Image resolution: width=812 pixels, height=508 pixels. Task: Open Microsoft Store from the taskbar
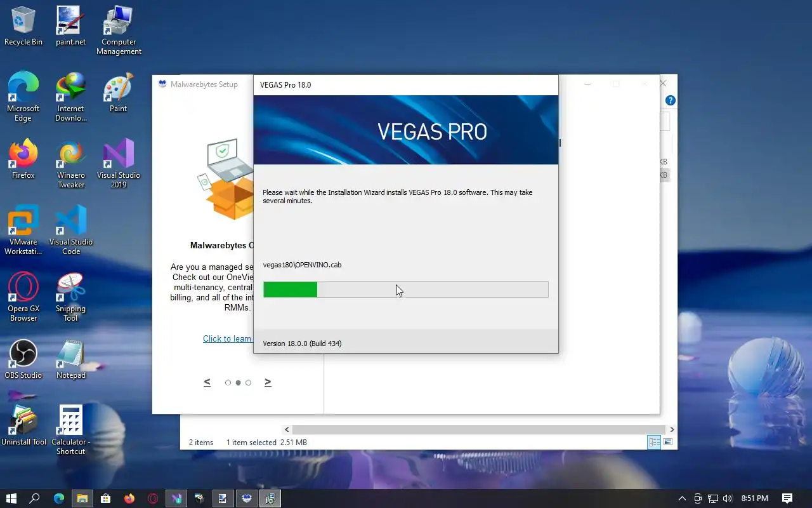tap(105, 498)
